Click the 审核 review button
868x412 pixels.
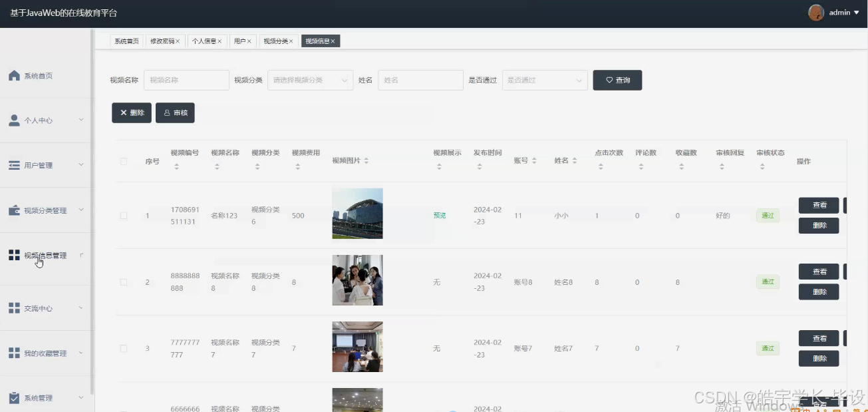(175, 112)
